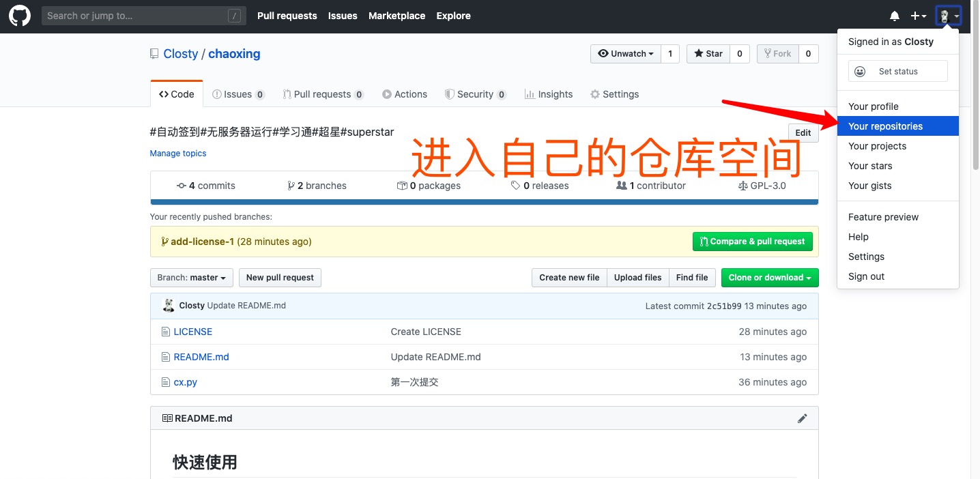This screenshot has width=980, height=479.
Task: Click the pencil icon to edit README
Action: [x=803, y=418]
